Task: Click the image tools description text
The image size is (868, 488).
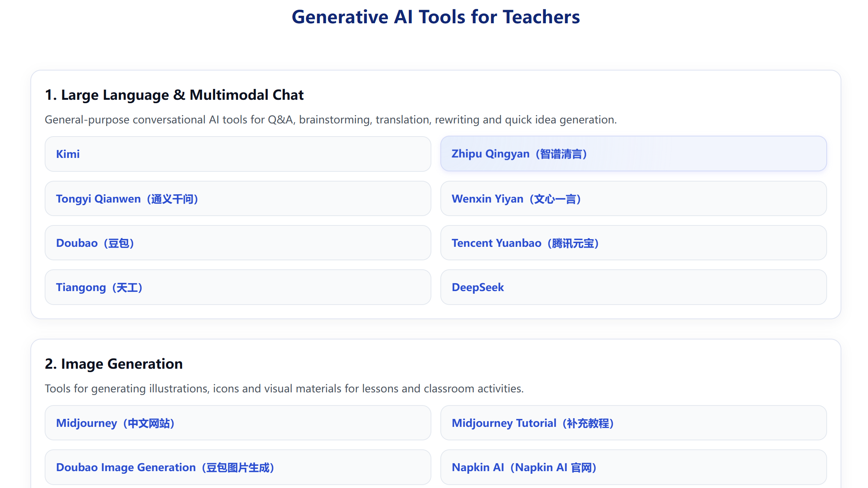Action: [x=283, y=389]
